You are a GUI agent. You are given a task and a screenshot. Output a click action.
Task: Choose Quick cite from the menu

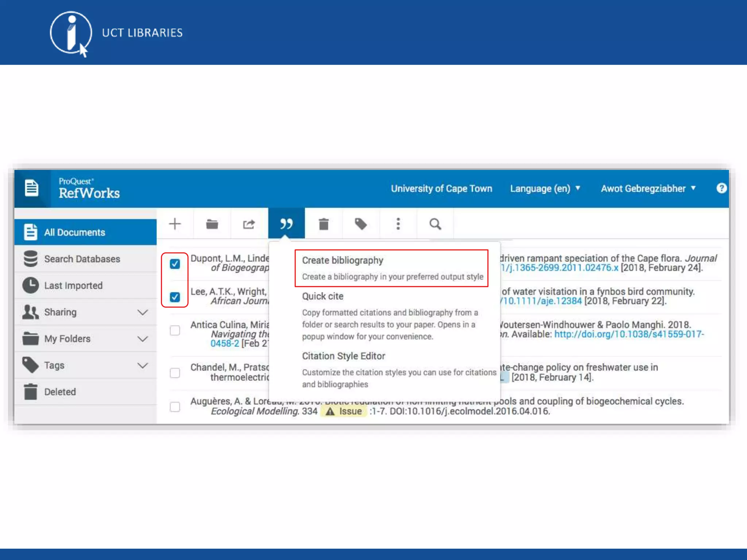click(x=323, y=296)
